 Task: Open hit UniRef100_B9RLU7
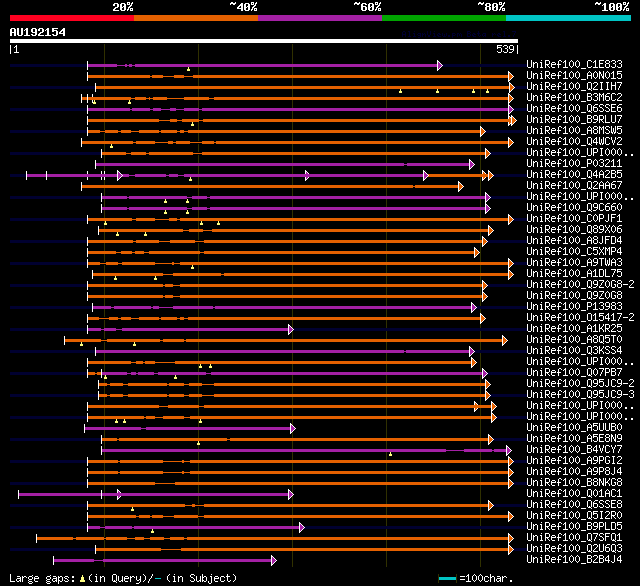[x=574, y=119]
